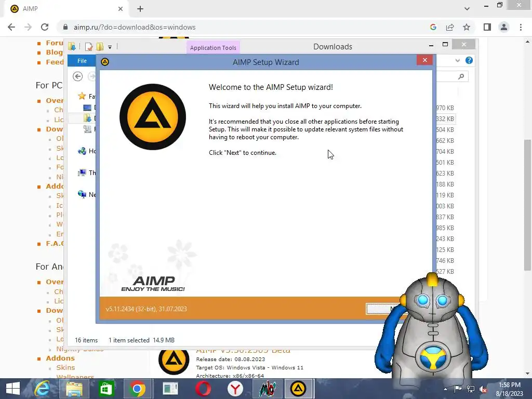Click the properties icon in Explorer title bar
The image size is (532, 399).
[x=88, y=47]
